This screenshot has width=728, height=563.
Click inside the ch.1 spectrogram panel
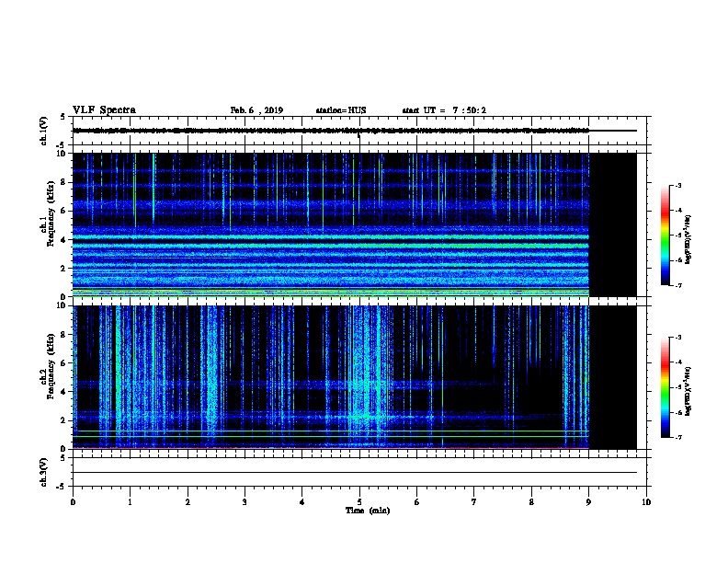(331, 224)
